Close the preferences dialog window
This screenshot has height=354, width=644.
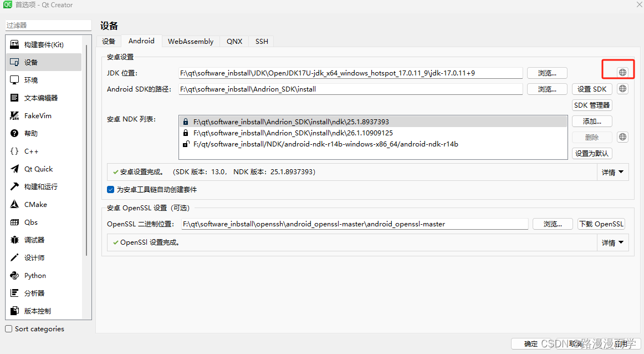pos(639,4)
